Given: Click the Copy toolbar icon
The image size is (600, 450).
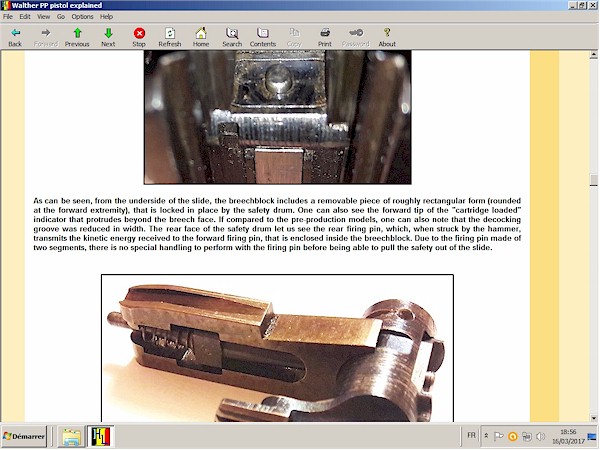Looking at the screenshot, I should 294,37.
